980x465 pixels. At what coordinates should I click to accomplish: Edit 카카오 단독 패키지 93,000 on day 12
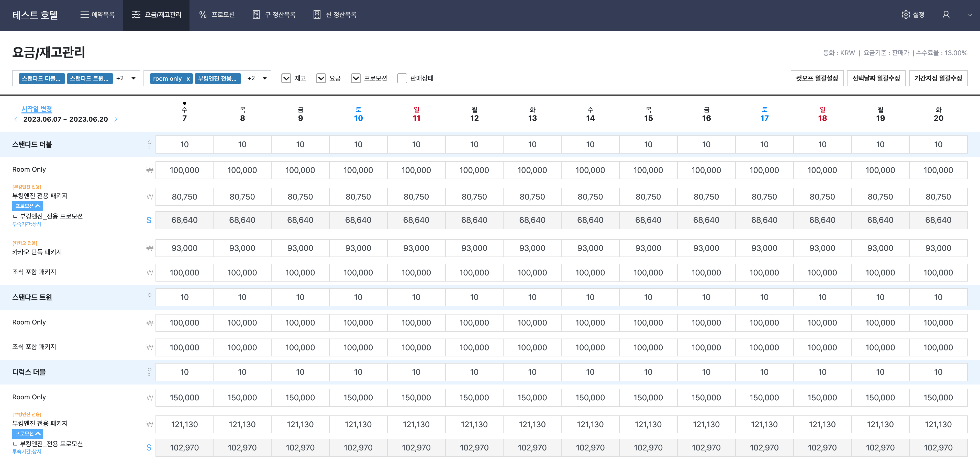point(474,248)
